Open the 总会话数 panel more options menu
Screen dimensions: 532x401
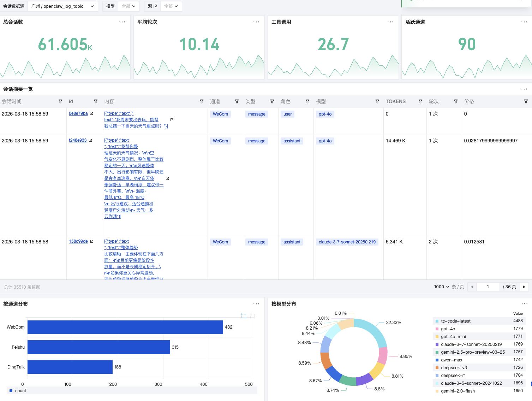(122, 22)
